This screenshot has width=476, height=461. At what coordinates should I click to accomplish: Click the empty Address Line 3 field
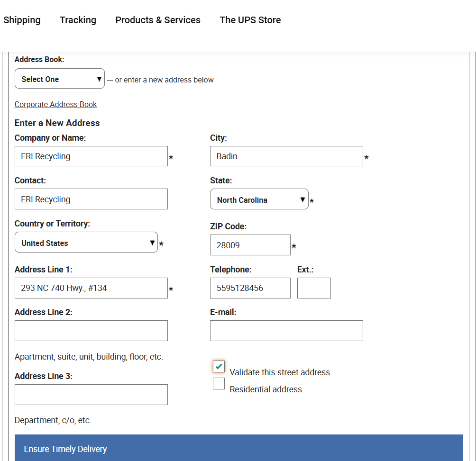[x=91, y=395]
